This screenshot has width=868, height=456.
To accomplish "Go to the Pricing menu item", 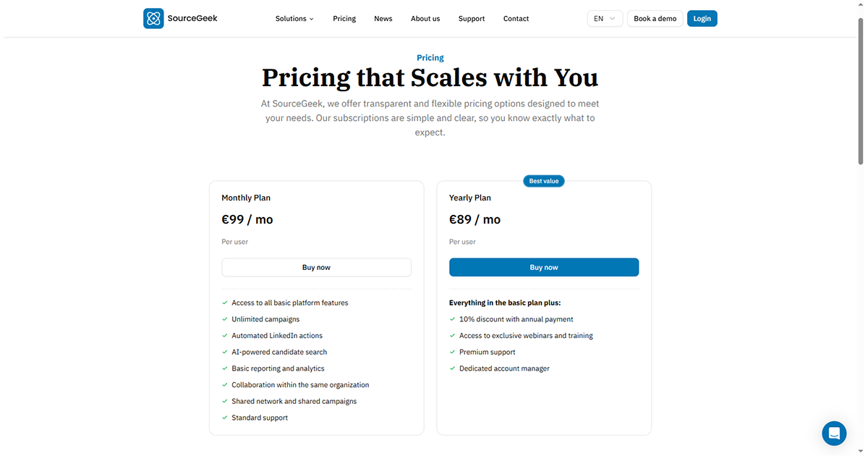I will pyautogui.click(x=344, y=19).
